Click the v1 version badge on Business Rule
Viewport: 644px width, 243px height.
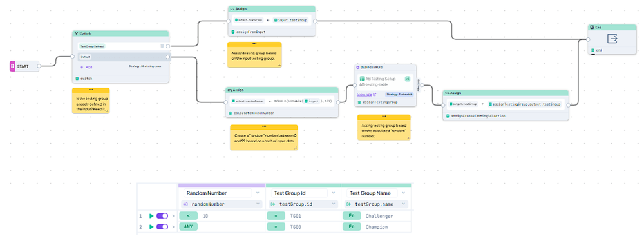(x=408, y=79)
